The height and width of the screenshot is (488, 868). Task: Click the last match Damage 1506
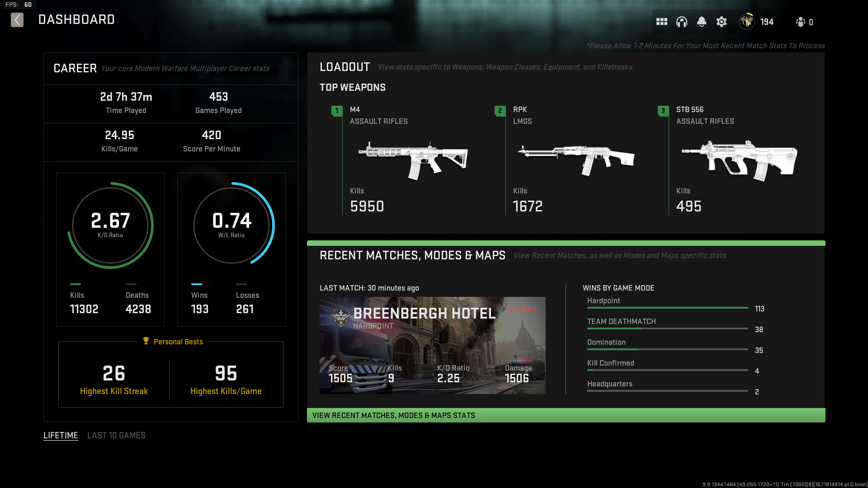(x=517, y=379)
